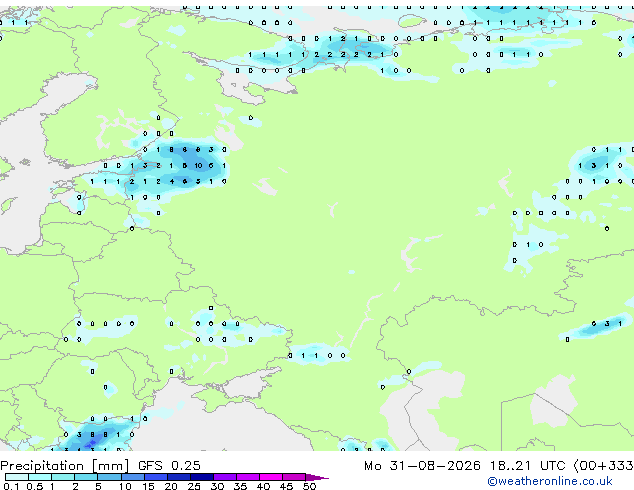Click the legend label '40'
634x490 pixels.
click(x=263, y=486)
